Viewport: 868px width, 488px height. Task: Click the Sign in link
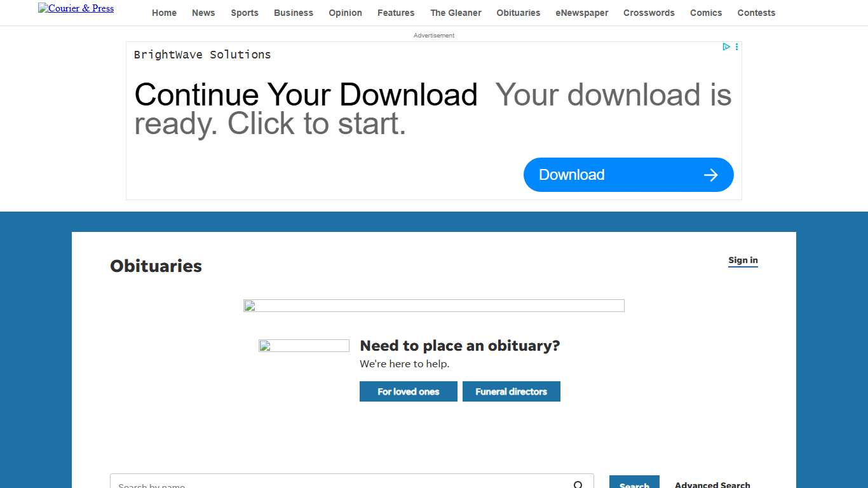point(743,260)
